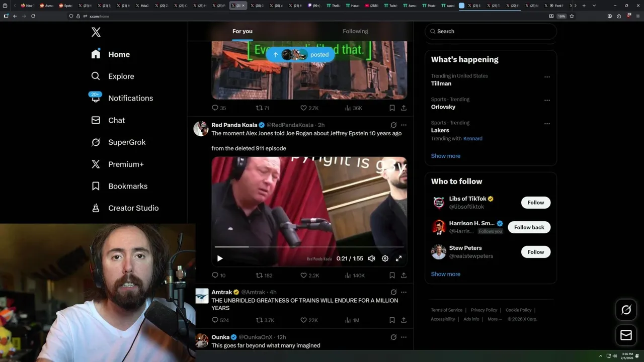Seek on the video progress bar

pos(309,247)
